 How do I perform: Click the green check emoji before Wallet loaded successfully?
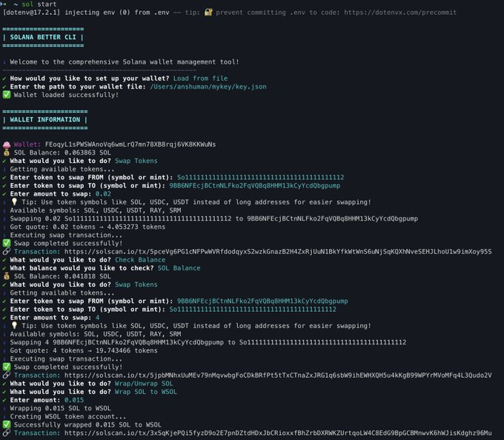point(7,95)
